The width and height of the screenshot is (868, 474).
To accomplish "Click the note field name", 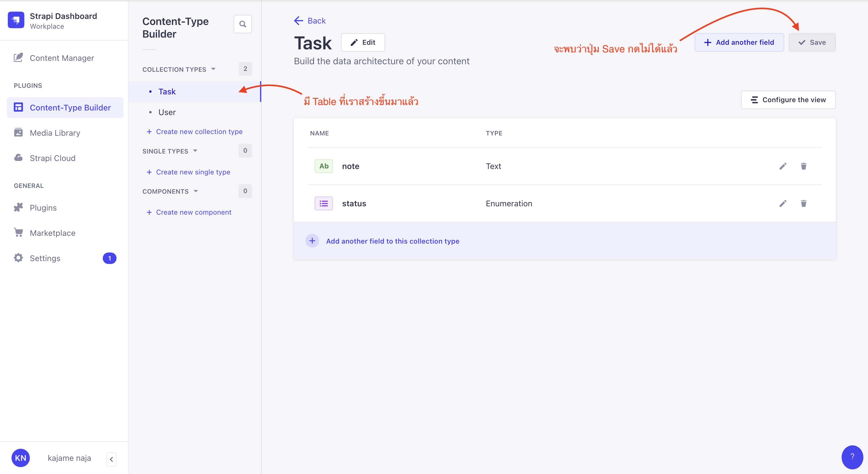I will coord(350,166).
